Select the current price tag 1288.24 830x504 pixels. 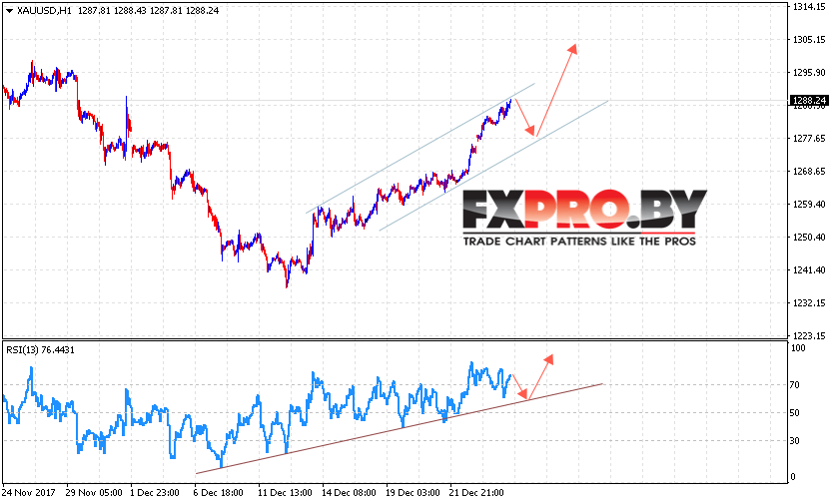[x=808, y=100]
